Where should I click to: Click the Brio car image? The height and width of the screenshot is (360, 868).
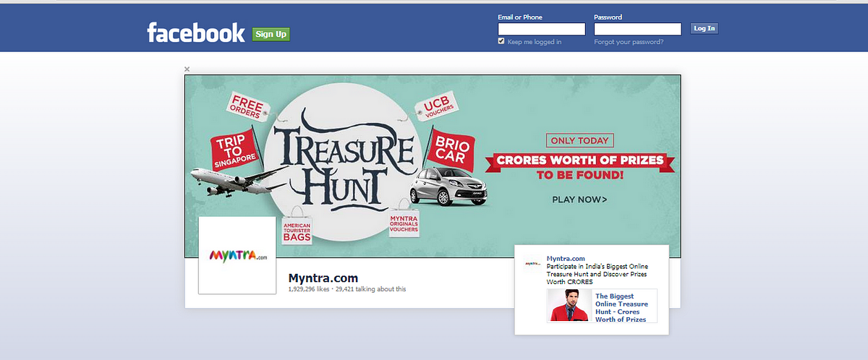448,185
